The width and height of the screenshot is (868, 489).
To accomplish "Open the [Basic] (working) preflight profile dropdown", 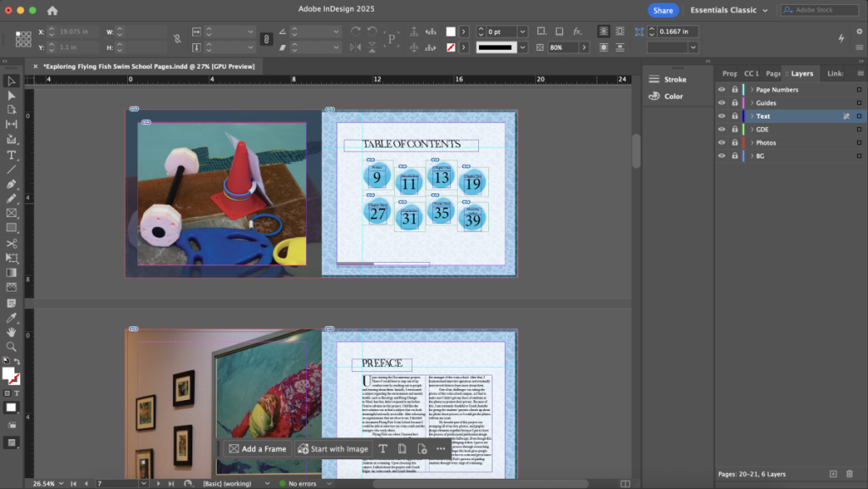I will click(x=267, y=483).
